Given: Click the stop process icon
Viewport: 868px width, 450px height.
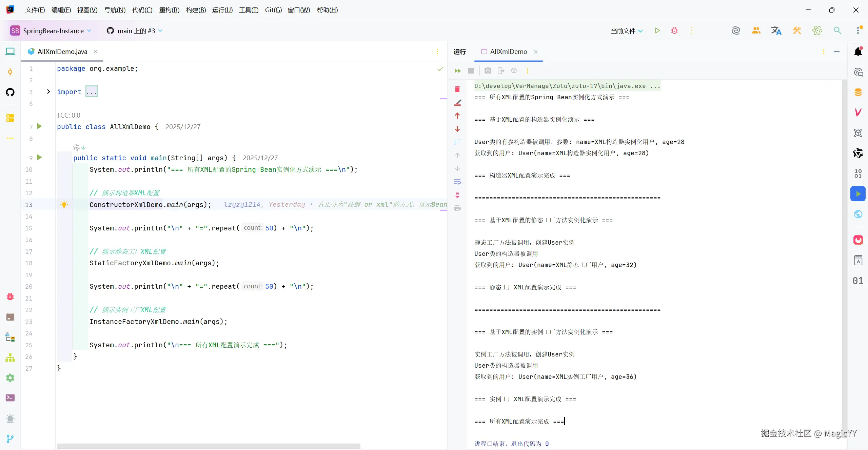Looking at the screenshot, I should pos(471,71).
